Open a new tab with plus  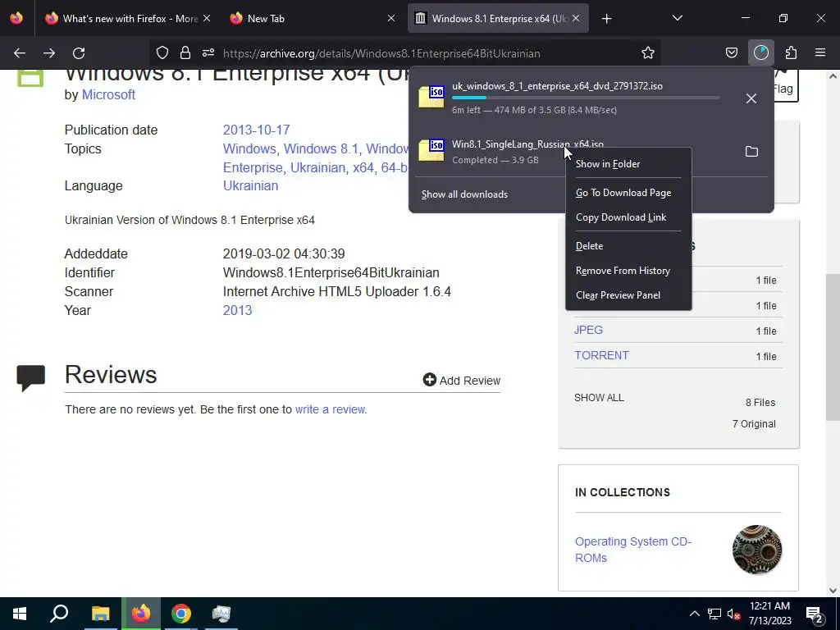pos(606,19)
